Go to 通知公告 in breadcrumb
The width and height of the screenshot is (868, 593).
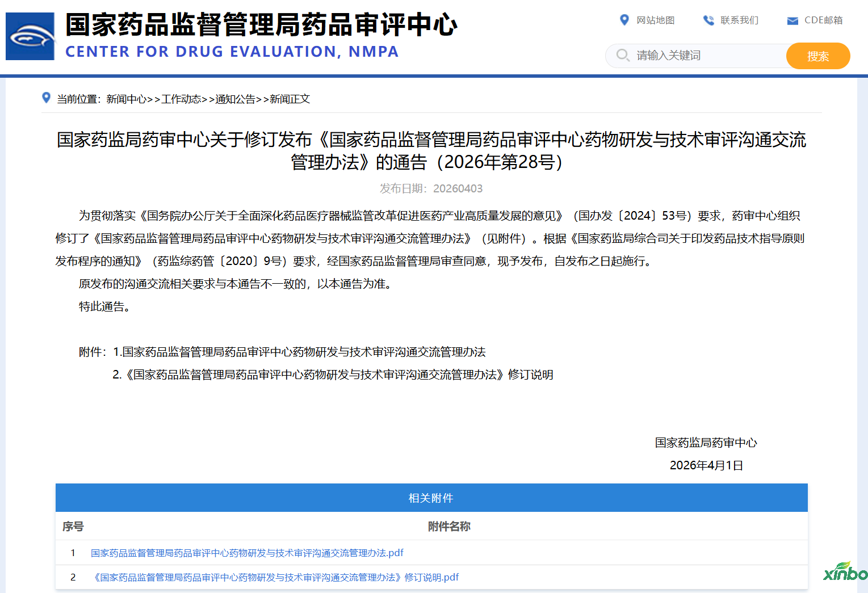point(235,99)
